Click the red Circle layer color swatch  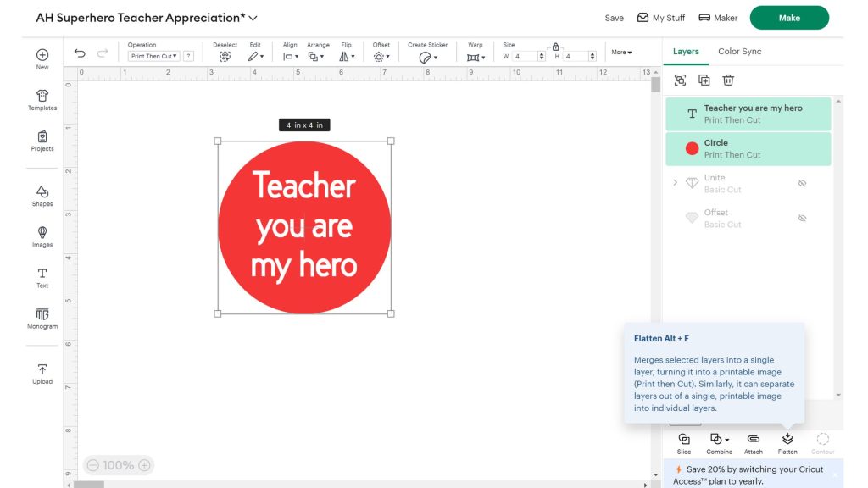tap(692, 148)
